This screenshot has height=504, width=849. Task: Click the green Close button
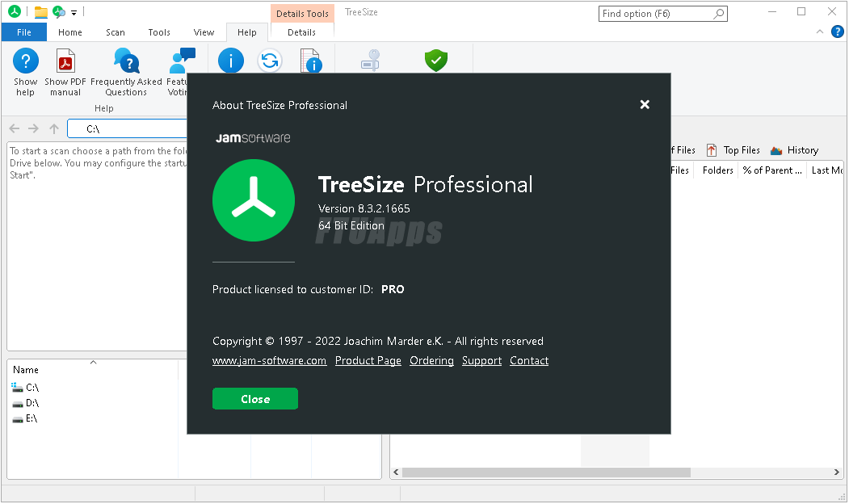tap(255, 399)
